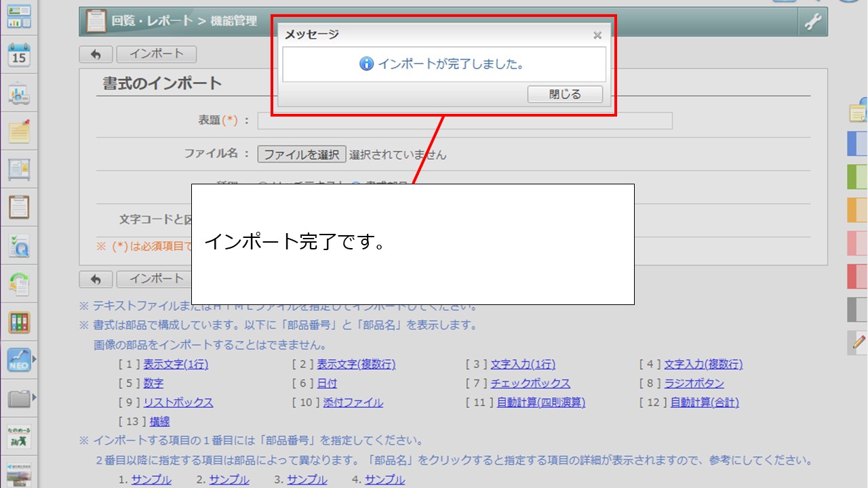Open the 表示文字(1行) part link
868x488 pixels.
point(176,365)
